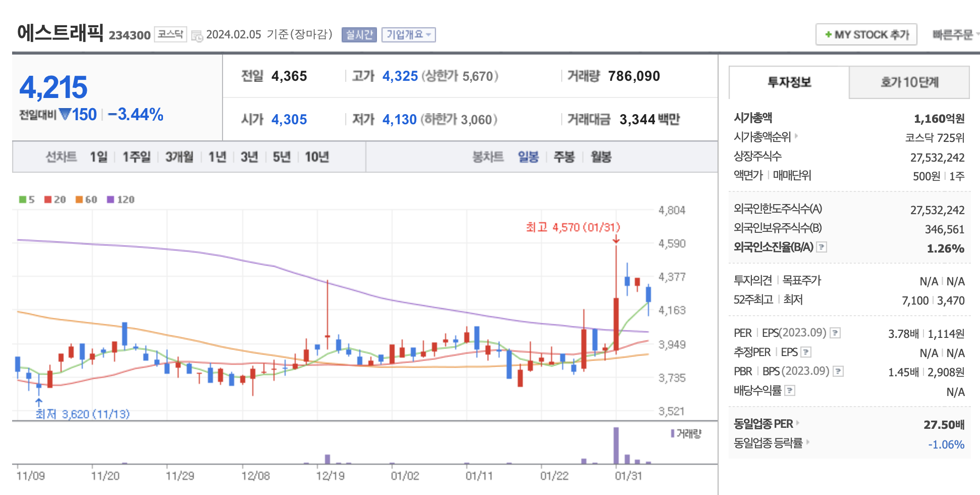Click the 실시간 button
The height and width of the screenshot is (495, 980).
pos(359,34)
